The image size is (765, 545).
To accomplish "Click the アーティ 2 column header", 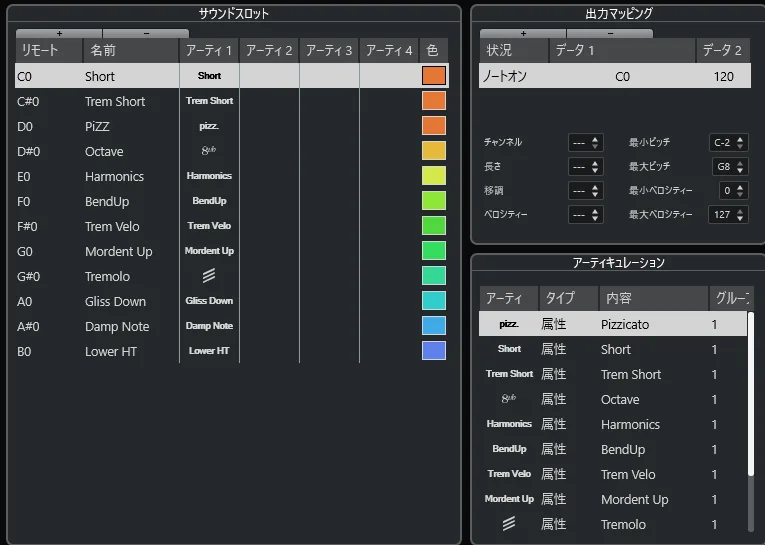I will (269, 50).
